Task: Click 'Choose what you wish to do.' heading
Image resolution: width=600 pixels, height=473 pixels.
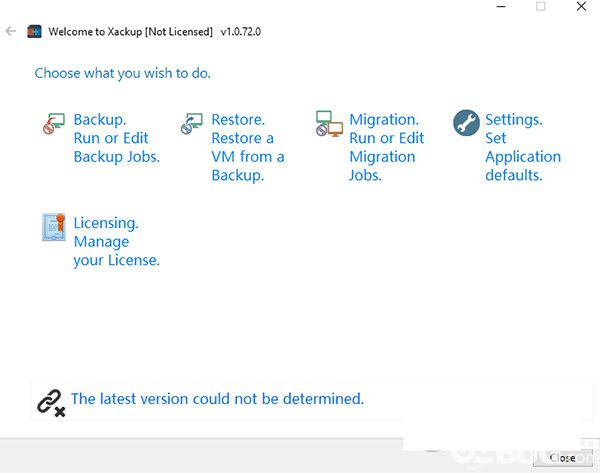Action: (122, 73)
